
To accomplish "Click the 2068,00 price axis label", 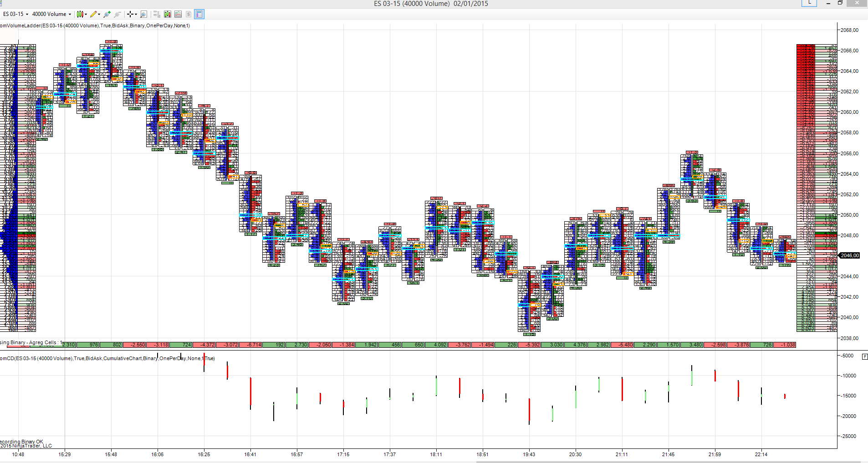I will tap(849, 30).
